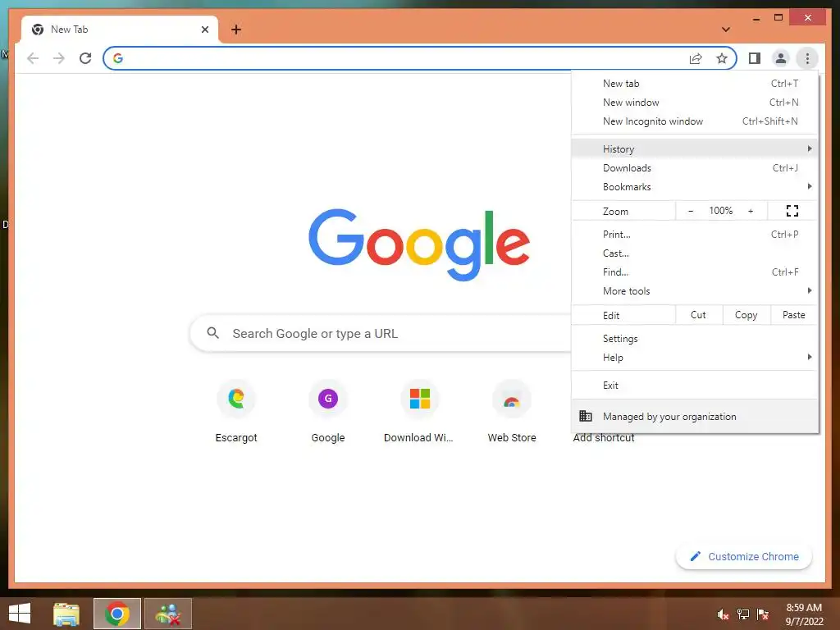This screenshot has width=840, height=630.
Task: Choose Find... from the menu
Action: click(695, 272)
